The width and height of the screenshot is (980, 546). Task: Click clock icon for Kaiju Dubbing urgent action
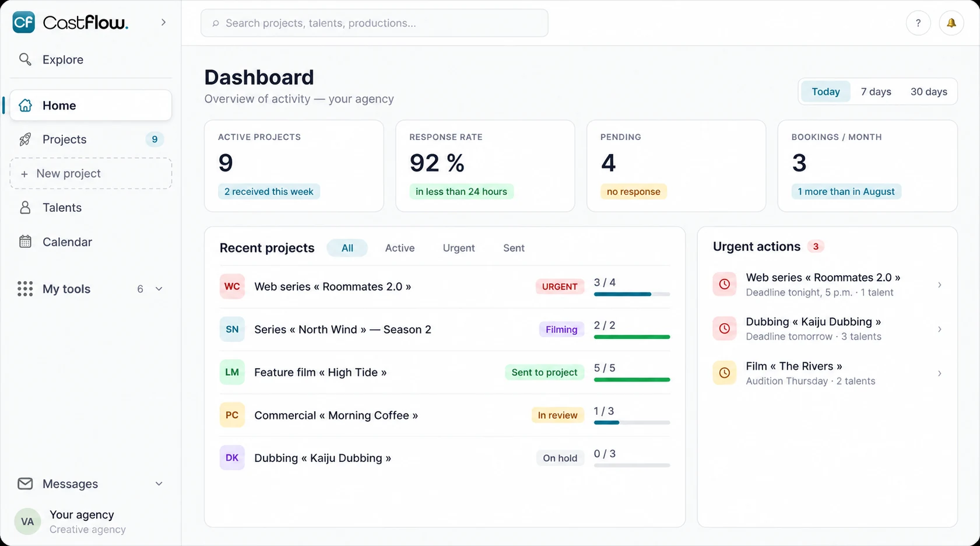pyautogui.click(x=725, y=328)
